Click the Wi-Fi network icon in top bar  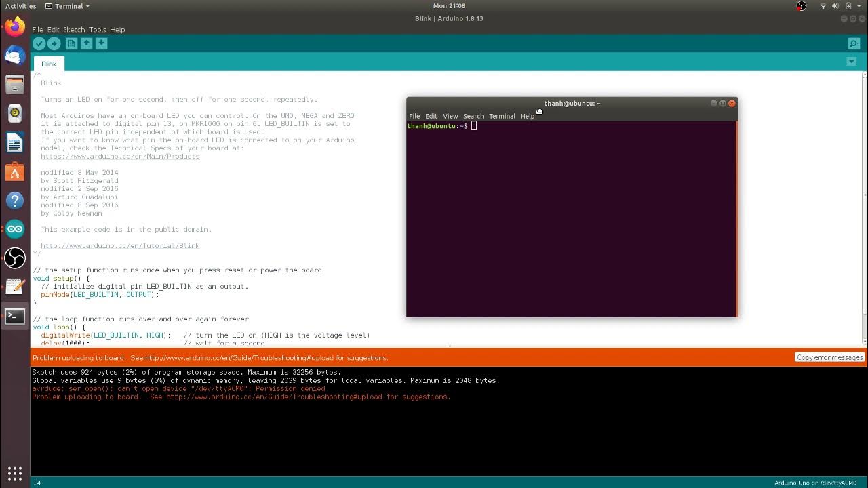point(823,6)
